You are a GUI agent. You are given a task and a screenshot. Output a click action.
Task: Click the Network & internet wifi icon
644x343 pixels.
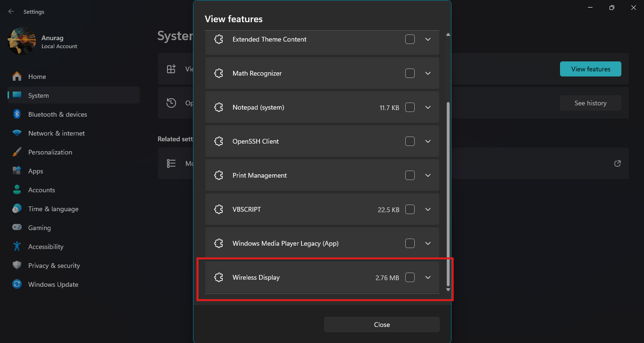17,133
